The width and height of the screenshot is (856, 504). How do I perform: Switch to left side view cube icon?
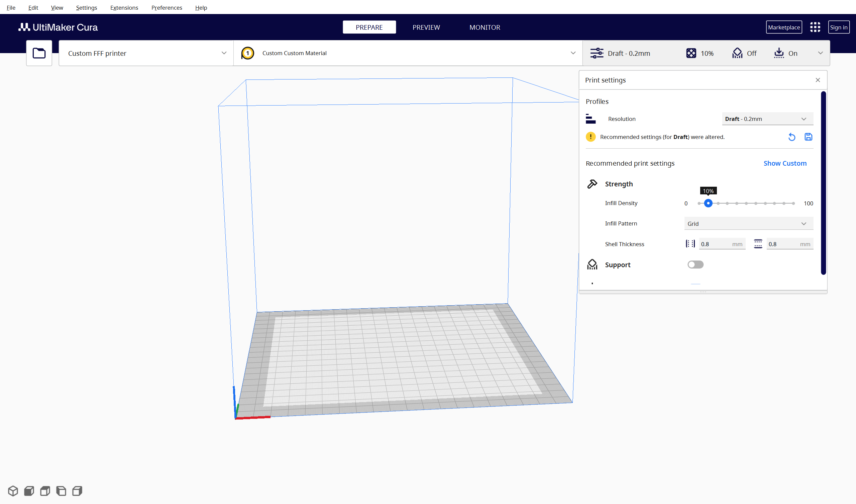point(61,491)
